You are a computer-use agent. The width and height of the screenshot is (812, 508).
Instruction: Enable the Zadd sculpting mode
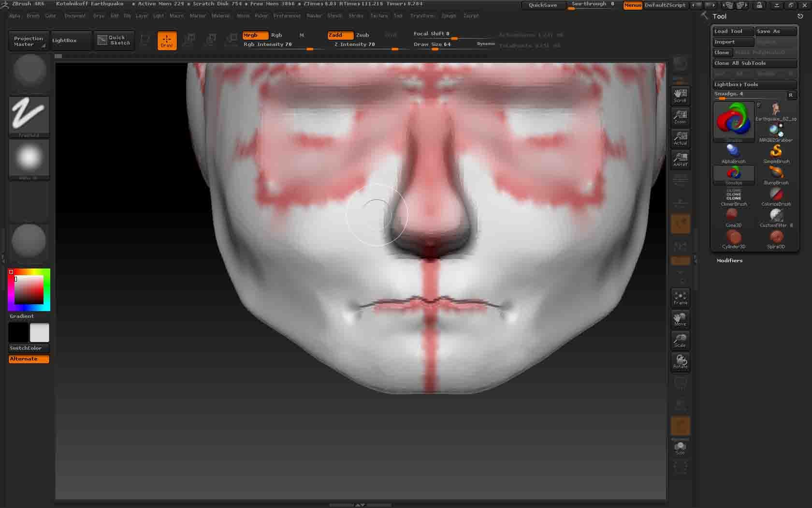click(340, 35)
